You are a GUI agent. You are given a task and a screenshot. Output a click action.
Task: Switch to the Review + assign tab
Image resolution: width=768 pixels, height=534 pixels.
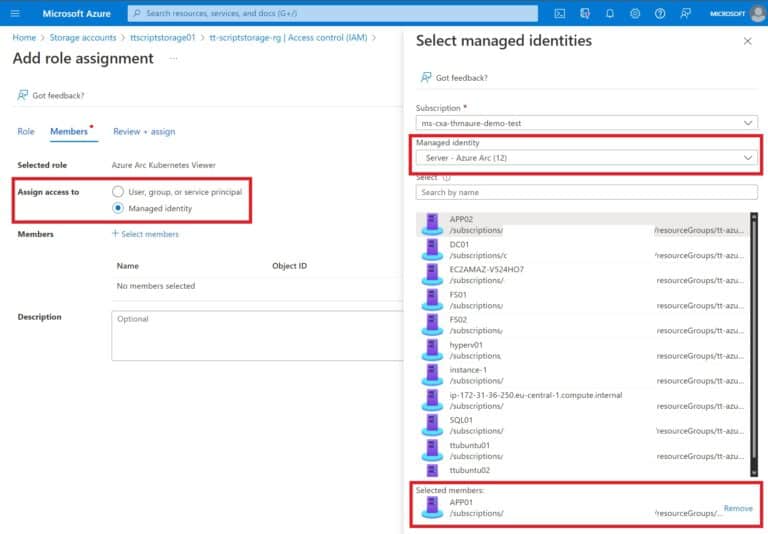click(x=144, y=131)
